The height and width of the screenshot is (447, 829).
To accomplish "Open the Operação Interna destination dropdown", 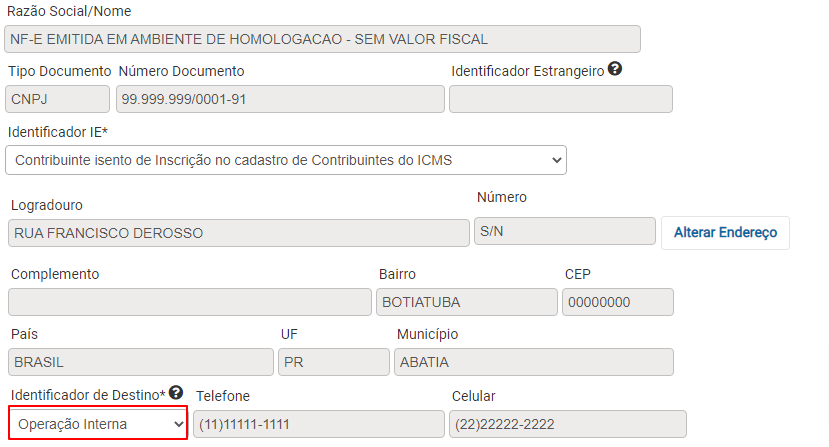I will tap(98, 424).
